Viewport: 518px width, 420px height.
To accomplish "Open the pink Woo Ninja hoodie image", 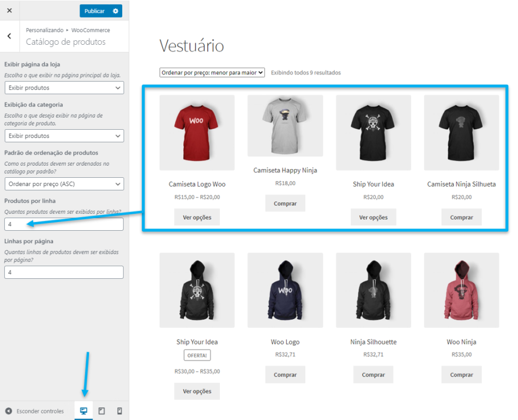I will [x=461, y=291].
